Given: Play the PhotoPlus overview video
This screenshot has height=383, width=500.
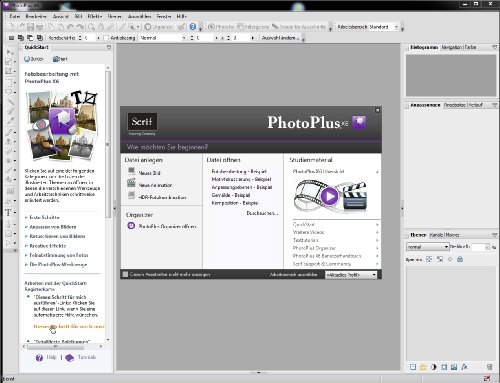Looking at the screenshot, I should pyautogui.click(x=330, y=196).
